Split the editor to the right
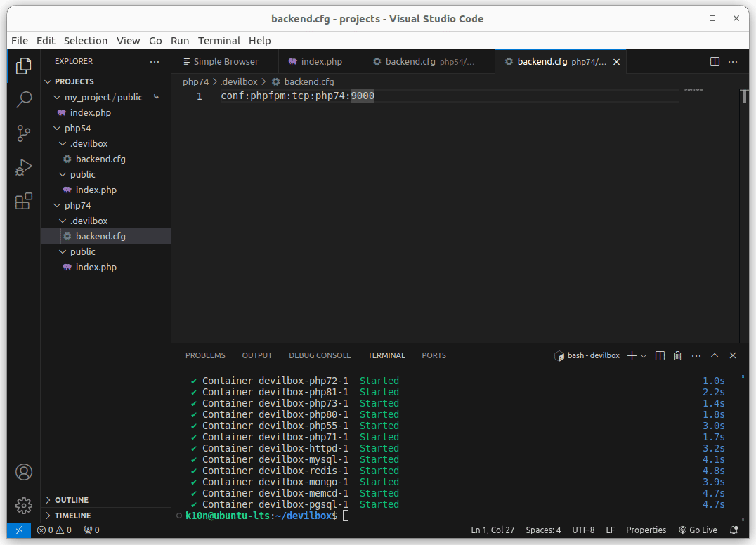Image resolution: width=756 pixels, height=545 pixels. point(715,62)
